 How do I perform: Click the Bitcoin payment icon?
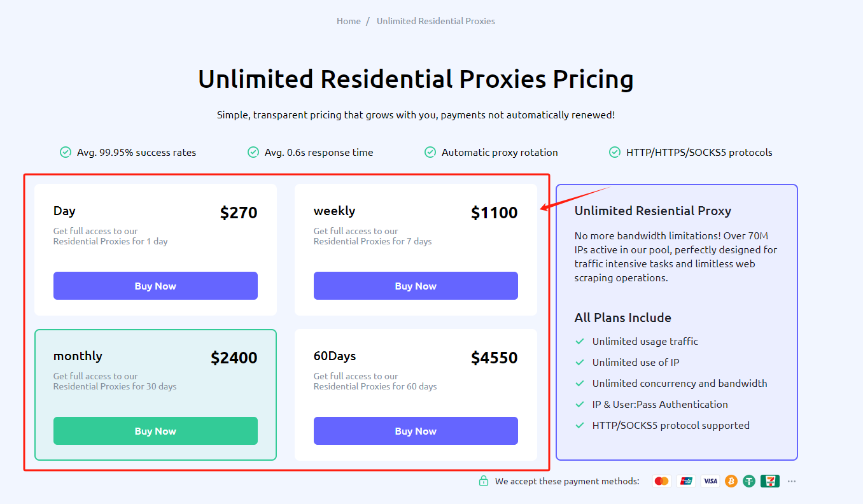pyautogui.click(x=731, y=481)
